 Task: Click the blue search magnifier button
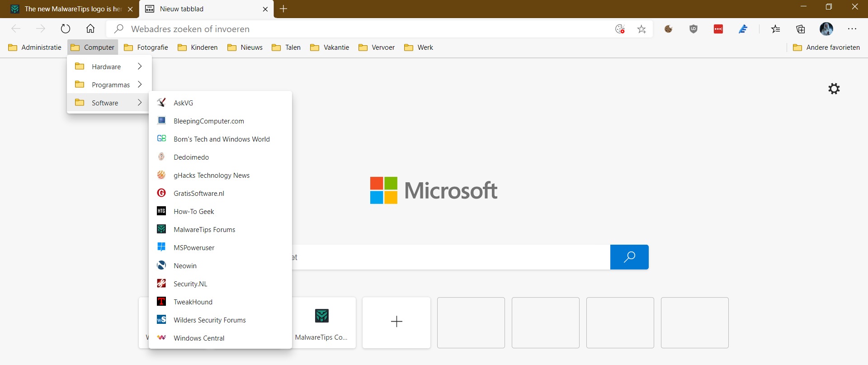click(x=629, y=257)
